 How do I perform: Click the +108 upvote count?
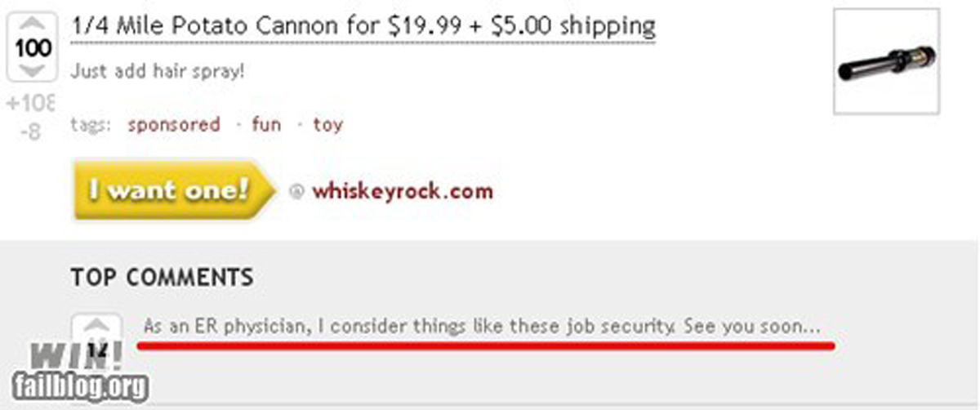(33, 104)
